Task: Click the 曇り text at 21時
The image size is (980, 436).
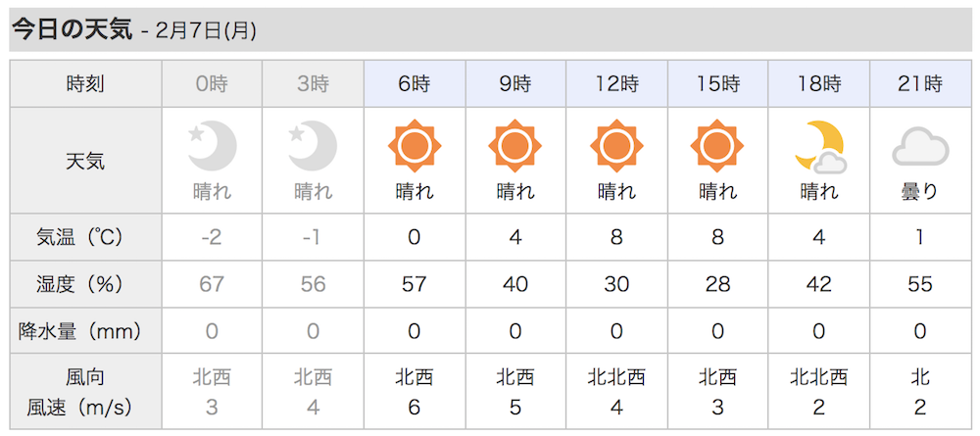Action: click(920, 191)
